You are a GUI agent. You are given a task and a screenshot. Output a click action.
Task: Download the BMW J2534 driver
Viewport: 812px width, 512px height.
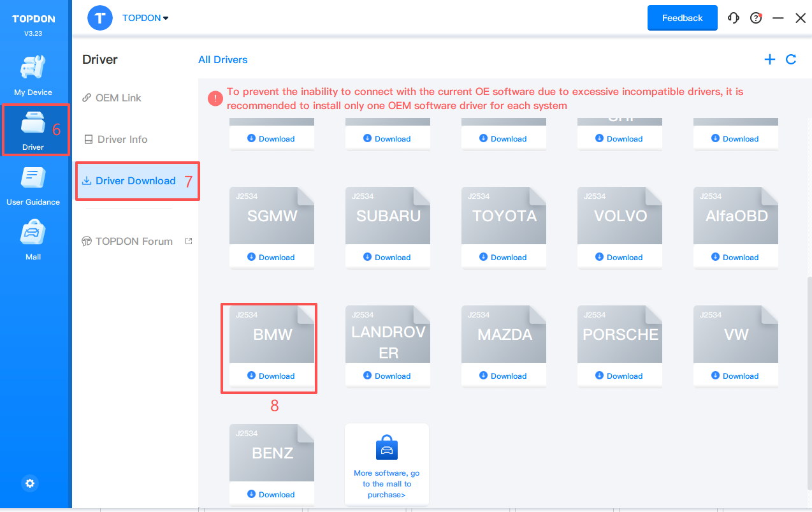[x=272, y=376]
